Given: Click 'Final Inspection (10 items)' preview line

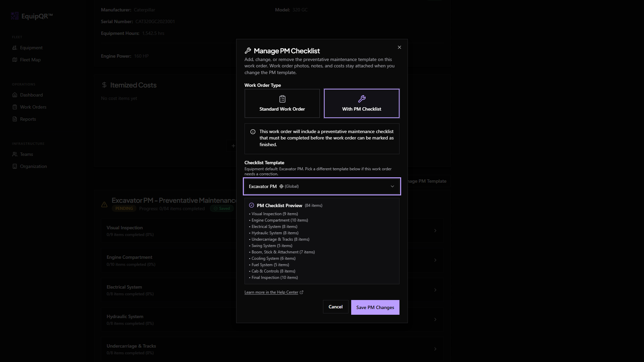Looking at the screenshot, I should pos(275,278).
